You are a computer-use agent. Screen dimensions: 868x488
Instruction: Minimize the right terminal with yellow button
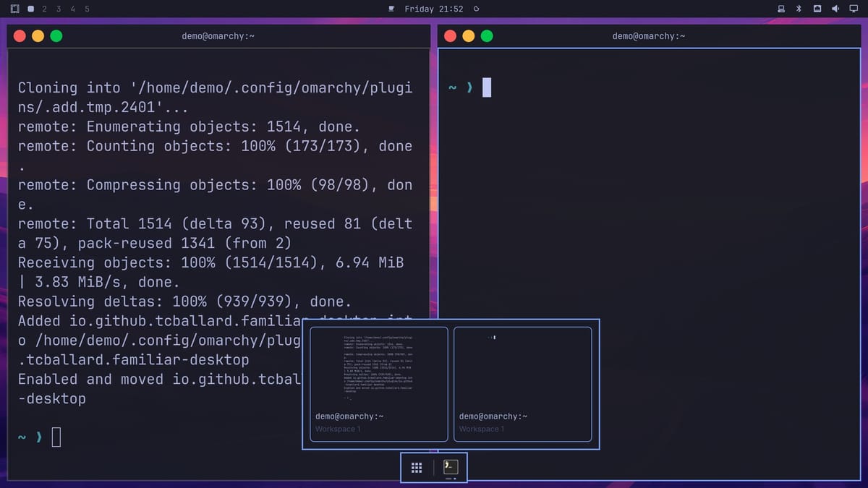(x=469, y=36)
